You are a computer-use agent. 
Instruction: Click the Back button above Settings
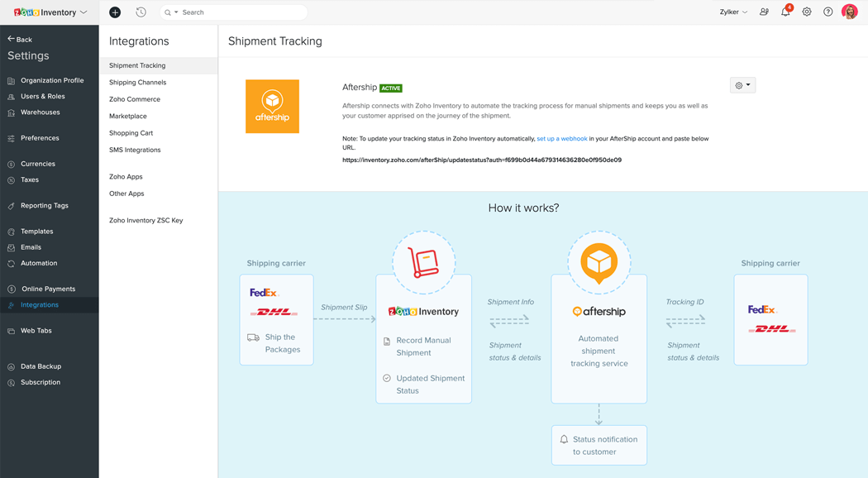coord(19,37)
